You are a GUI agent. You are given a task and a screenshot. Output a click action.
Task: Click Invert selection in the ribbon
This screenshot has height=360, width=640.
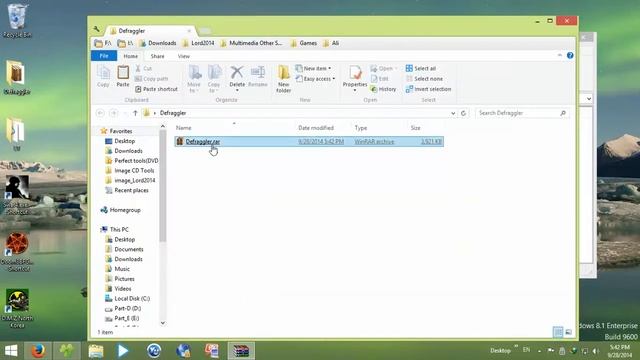[428, 89]
